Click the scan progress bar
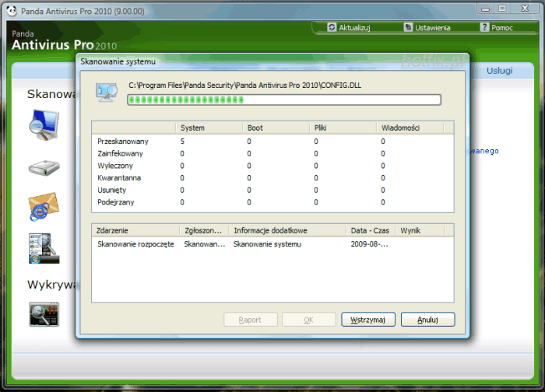This screenshot has height=392, width=545. pyautogui.click(x=284, y=100)
